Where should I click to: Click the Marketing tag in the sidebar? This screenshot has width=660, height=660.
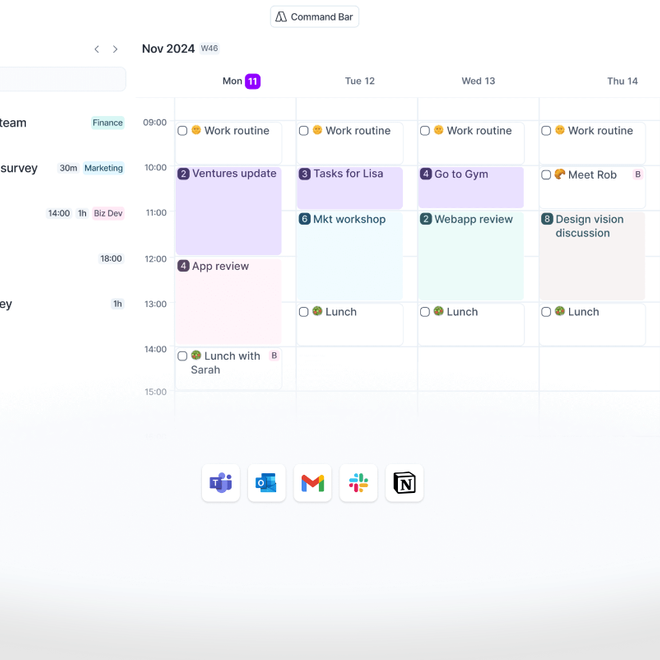(x=104, y=168)
